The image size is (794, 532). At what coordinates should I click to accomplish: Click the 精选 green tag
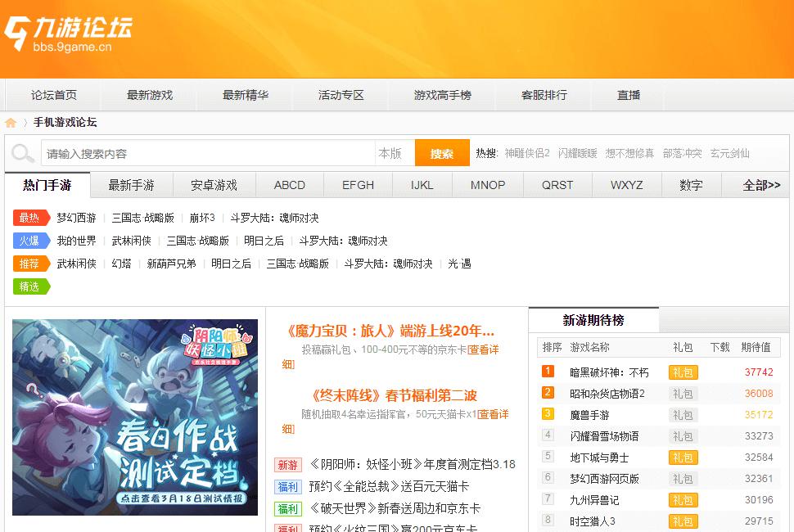pyautogui.click(x=31, y=286)
